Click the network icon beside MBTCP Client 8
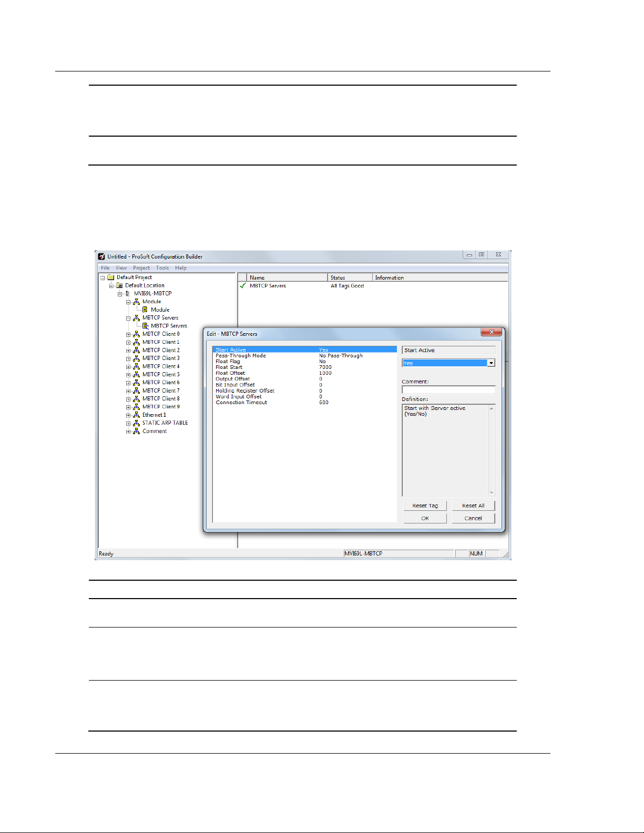This screenshot has height=833, width=644. click(x=137, y=398)
